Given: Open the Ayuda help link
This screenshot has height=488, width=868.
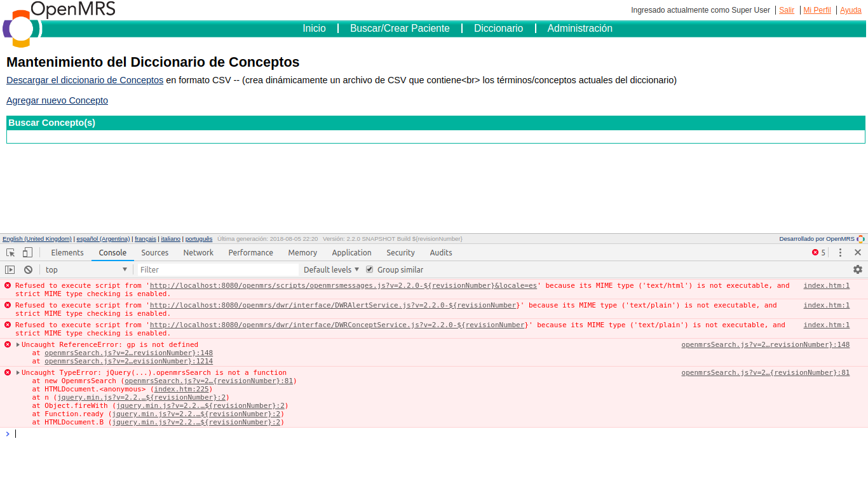Looking at the screenshot, I should (x=851, y=10).
